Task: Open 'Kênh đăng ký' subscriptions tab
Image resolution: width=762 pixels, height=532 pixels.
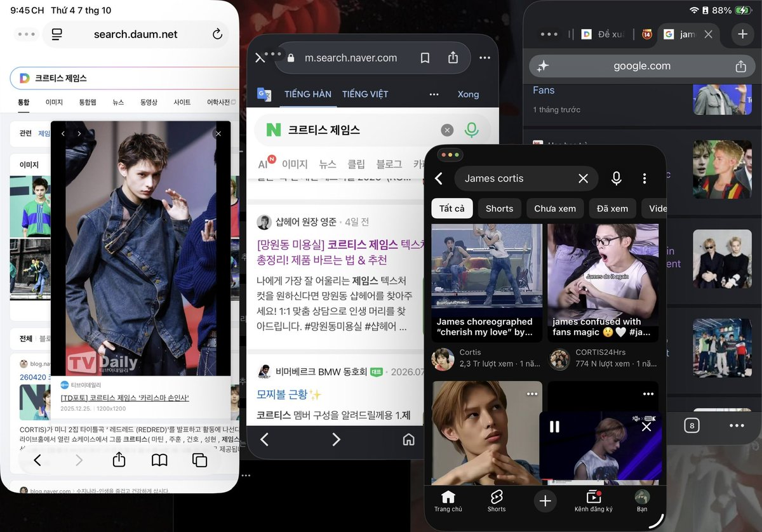Action: tap(594, 501)
